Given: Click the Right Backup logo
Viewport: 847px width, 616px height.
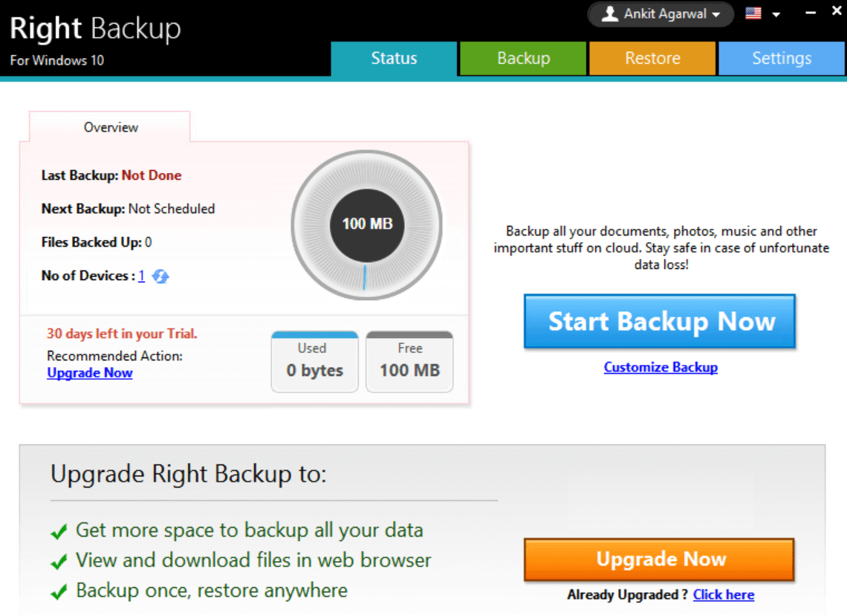Looking at the screenshot, I should click(95, 29).
